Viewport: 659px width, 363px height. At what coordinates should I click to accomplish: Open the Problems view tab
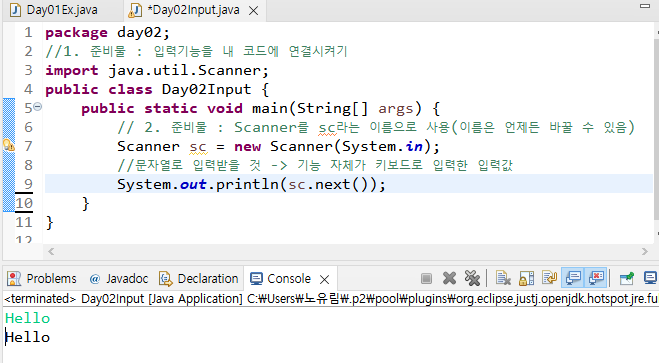(42, 279)
